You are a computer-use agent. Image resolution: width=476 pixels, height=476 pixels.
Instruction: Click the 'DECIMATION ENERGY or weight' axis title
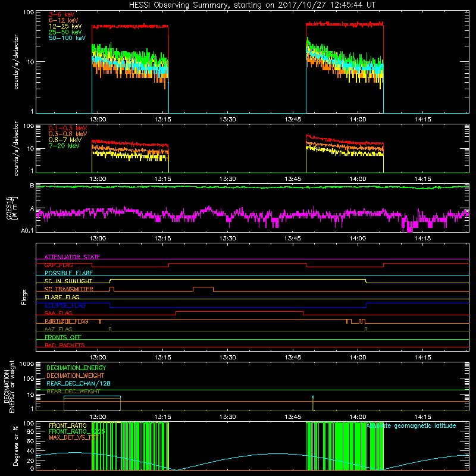click(9, 386)
